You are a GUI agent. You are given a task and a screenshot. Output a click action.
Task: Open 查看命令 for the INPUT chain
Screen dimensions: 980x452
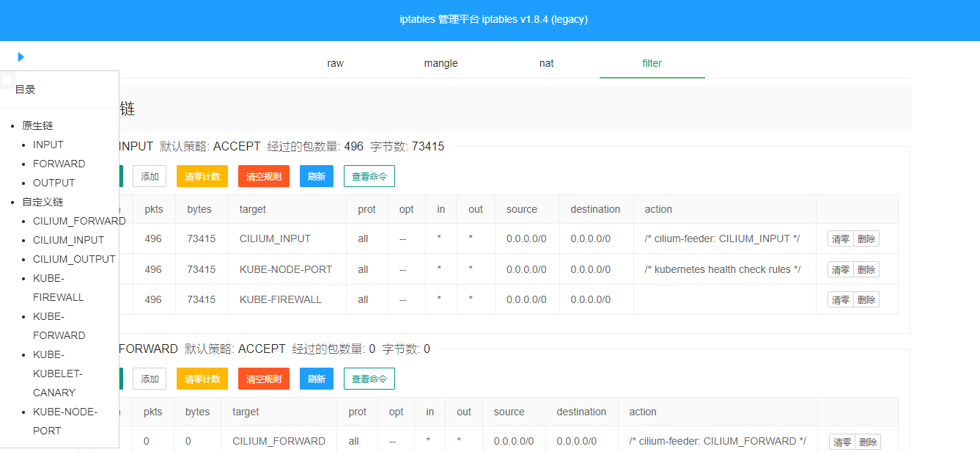369,176
